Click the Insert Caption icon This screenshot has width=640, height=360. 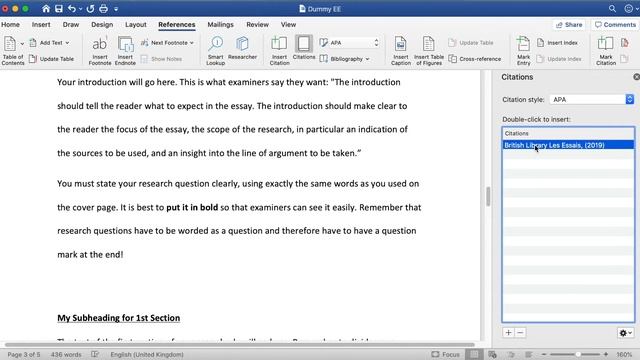click(400, 50)
